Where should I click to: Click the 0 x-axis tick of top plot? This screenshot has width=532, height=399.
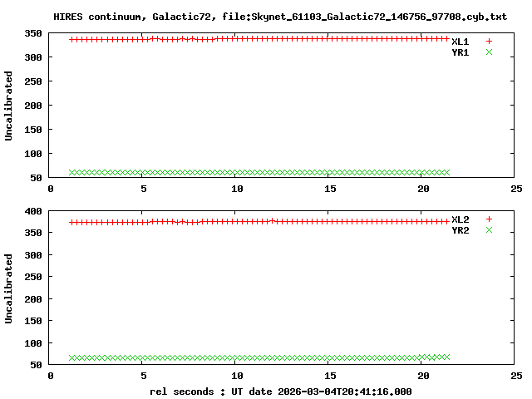pyautogui.click(x=51, y=189)
